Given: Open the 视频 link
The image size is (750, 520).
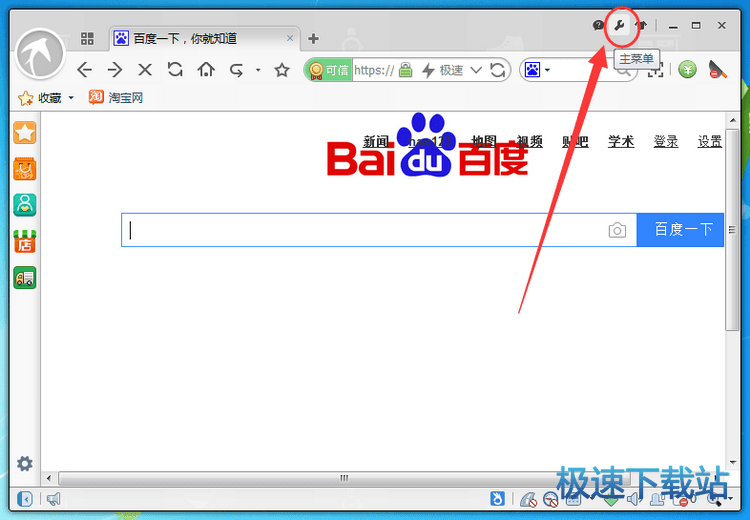Looking at the screenshot, I should (x=529, y=142).
